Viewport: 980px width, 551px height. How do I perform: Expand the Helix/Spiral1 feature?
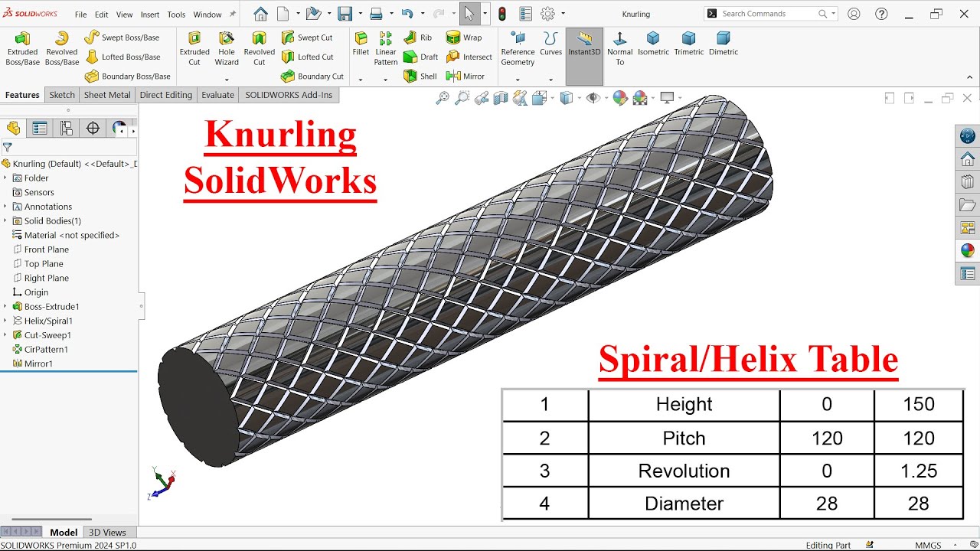[5, 321]
